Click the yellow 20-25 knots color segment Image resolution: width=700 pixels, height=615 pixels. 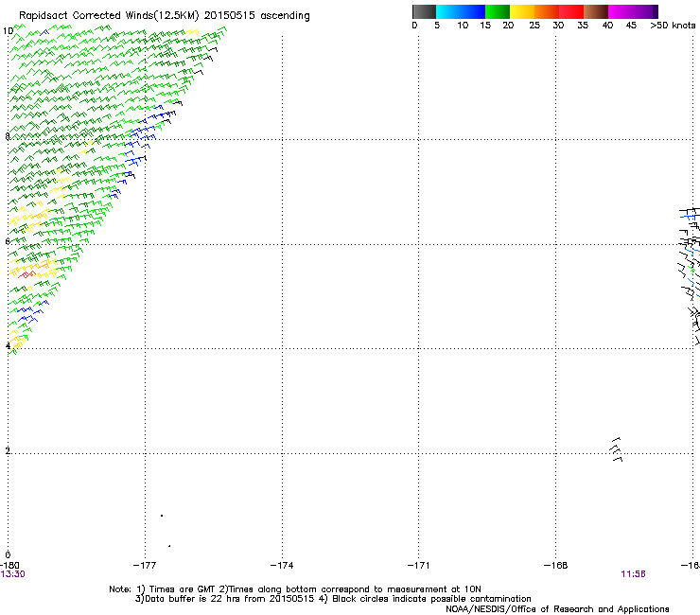522,11
